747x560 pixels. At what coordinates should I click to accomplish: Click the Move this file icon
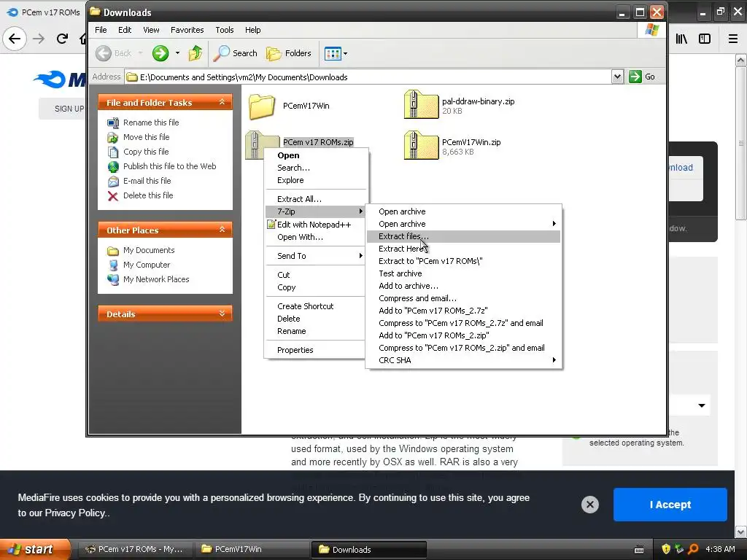[x=113, y=138]
